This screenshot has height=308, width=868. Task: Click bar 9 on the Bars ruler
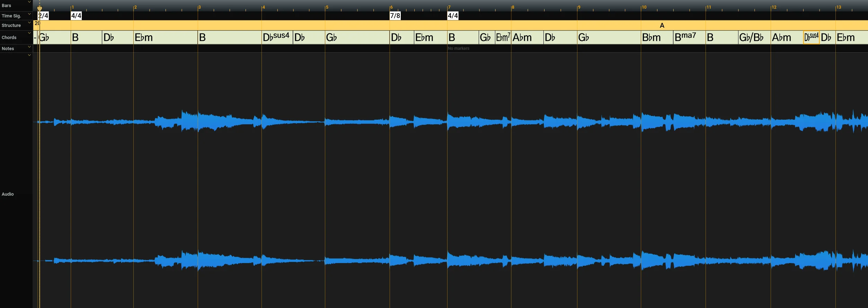pyautogui.click(x=578, y=7)
